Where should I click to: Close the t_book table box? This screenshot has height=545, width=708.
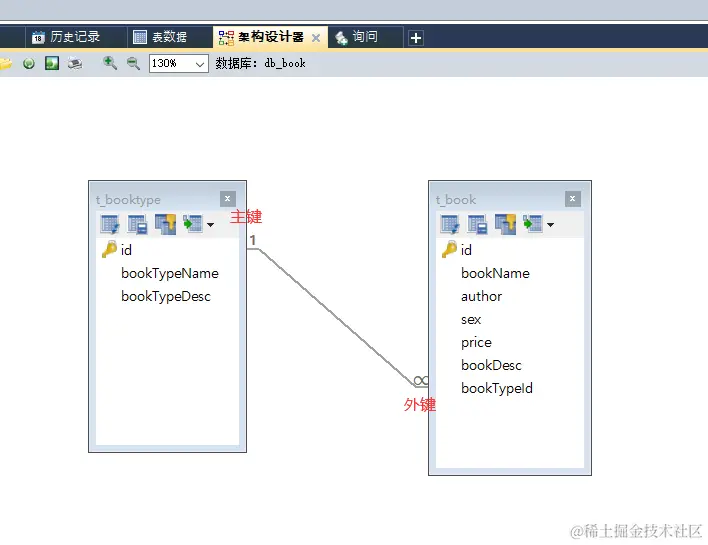pos(573,199)
